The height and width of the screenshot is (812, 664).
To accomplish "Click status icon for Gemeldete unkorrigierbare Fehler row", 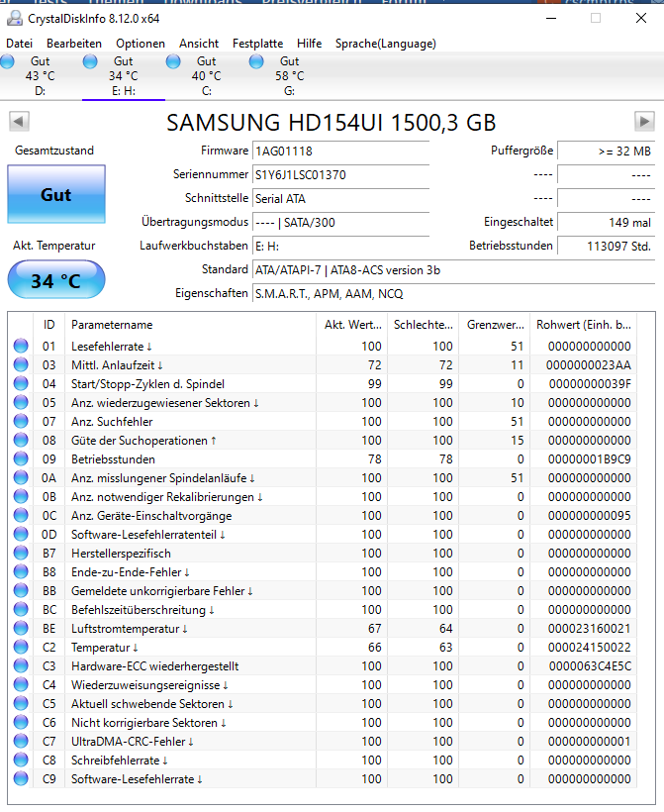I will pyautogui.click(x=21, y=591).
